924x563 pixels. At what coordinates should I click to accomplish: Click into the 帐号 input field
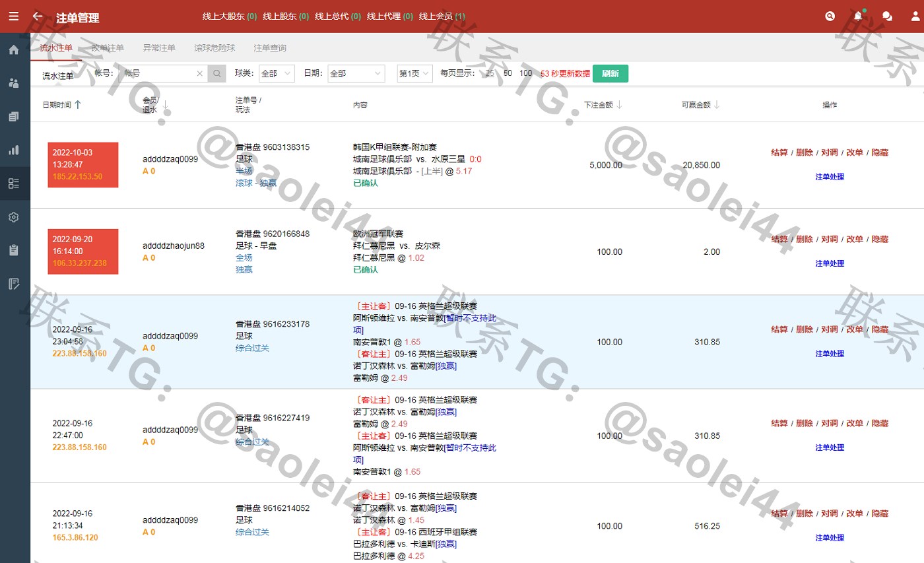point(157,73)
